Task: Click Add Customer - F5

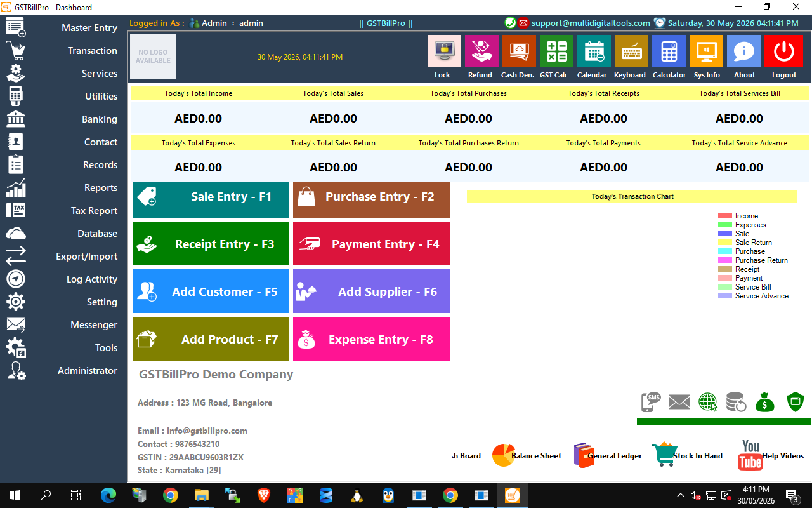Action: click(211, 291)
